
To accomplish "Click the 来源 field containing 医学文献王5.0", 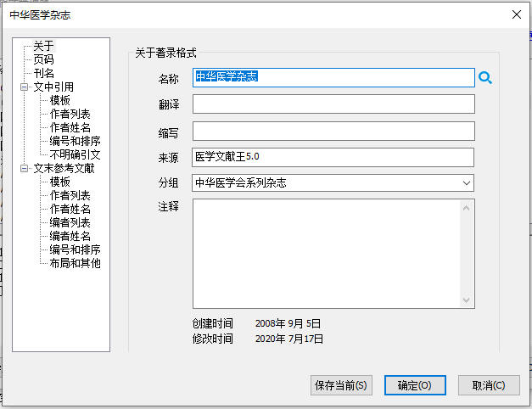I will (333, 157).
